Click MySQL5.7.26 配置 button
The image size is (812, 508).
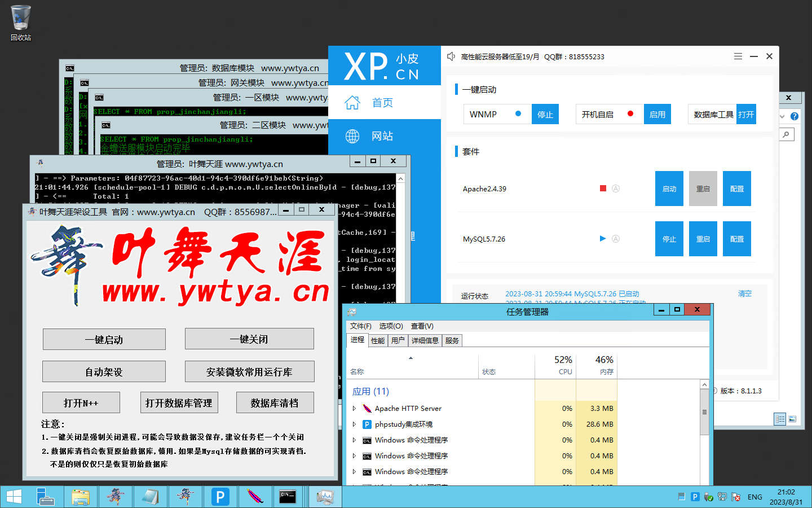tap(737, 239)
